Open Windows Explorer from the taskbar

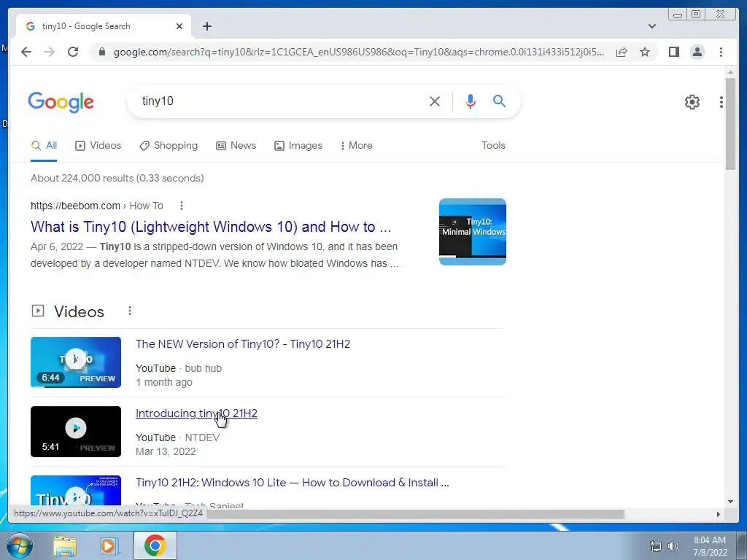click(65, 545)
